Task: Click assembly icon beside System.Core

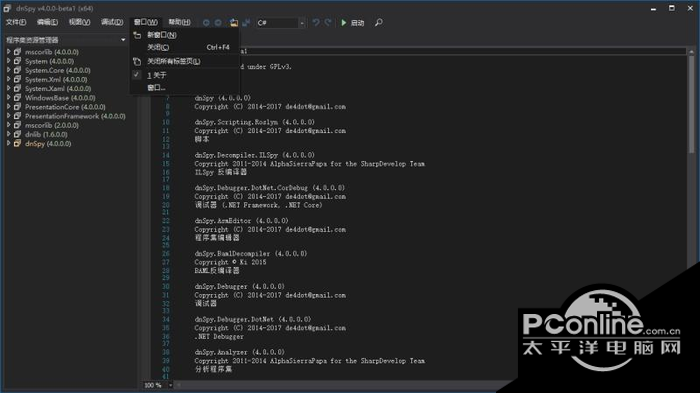Action: pyautogui.click(x=17, y=70)
